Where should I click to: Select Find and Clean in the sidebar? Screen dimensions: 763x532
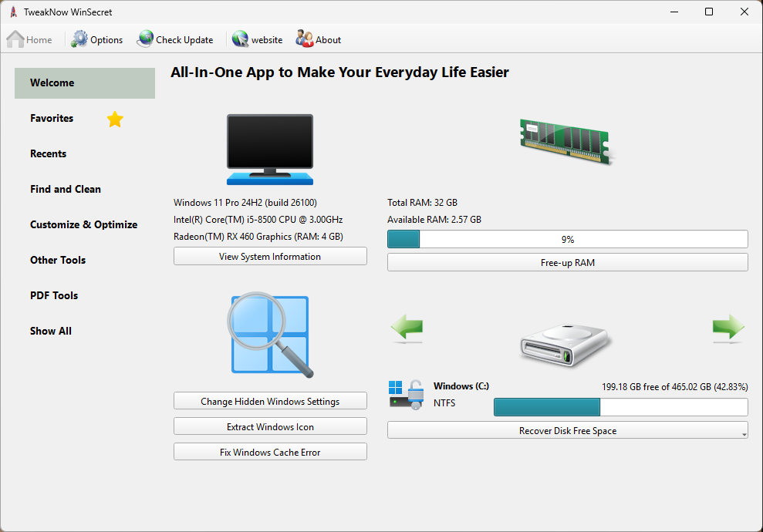(66, 189)
